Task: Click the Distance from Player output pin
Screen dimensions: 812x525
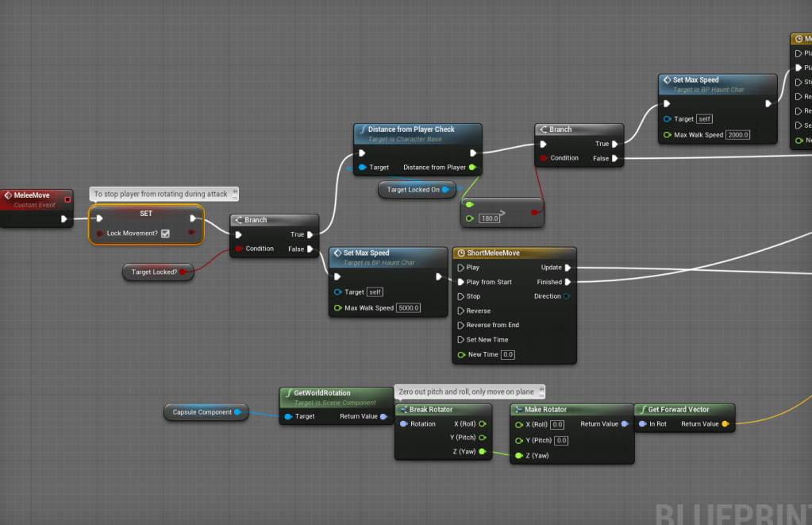Action: point(472,168)
